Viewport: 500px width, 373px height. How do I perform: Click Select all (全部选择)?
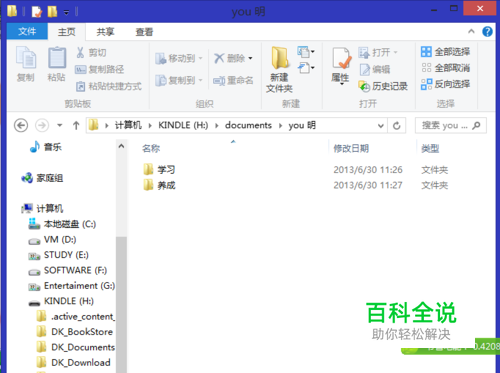[445, 52]
